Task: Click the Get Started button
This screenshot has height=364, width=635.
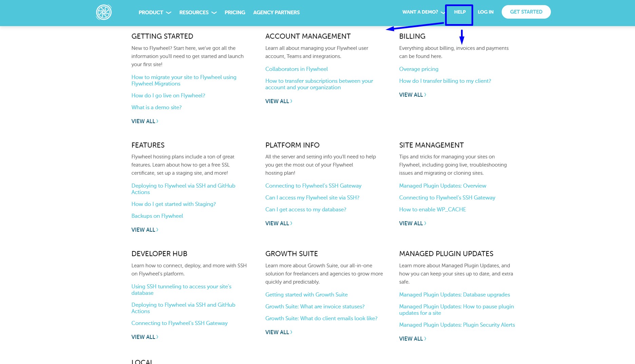Action: click(526, 12)
